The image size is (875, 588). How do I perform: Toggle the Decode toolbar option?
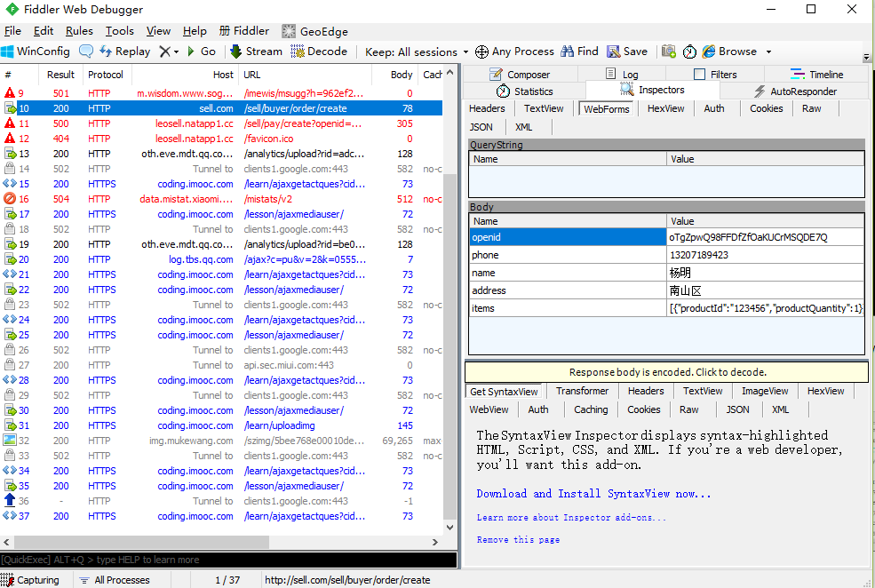[318, 52]
